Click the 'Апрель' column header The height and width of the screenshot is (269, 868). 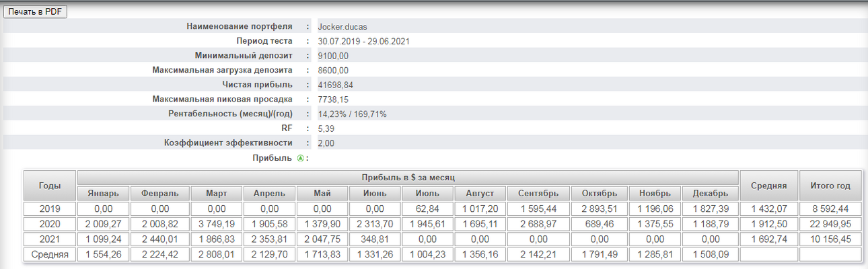coord(269,194)
